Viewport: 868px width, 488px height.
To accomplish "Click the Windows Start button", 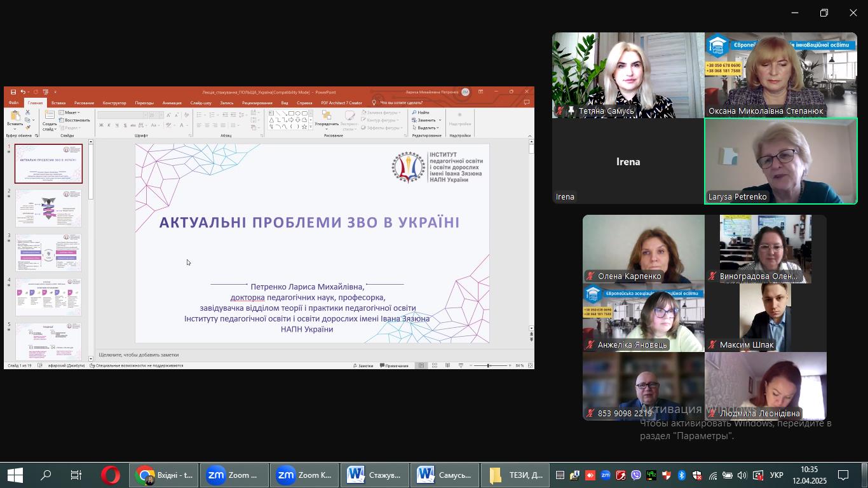I will [x=15, y=475].
